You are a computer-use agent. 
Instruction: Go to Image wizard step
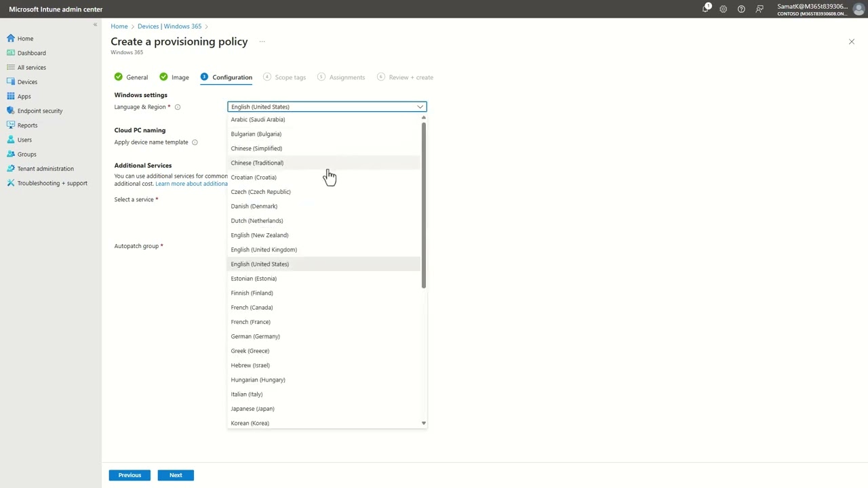[174, 77]
